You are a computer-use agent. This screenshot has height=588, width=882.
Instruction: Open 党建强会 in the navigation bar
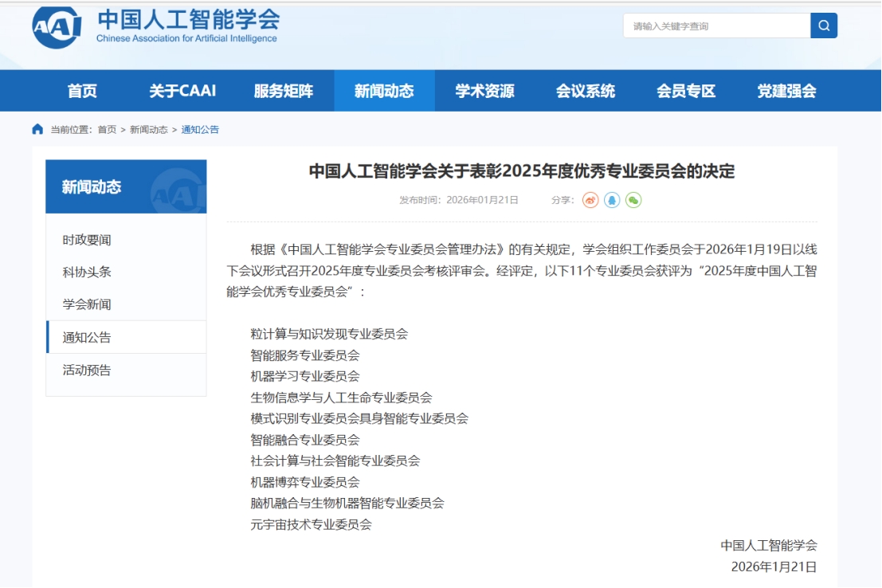point(786,91)
